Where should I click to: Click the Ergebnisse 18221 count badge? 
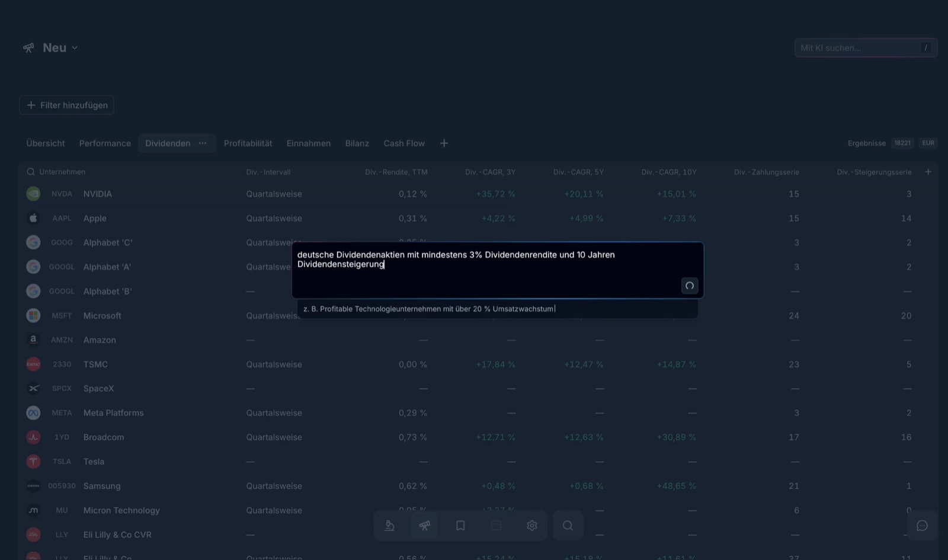click(902, 143)
